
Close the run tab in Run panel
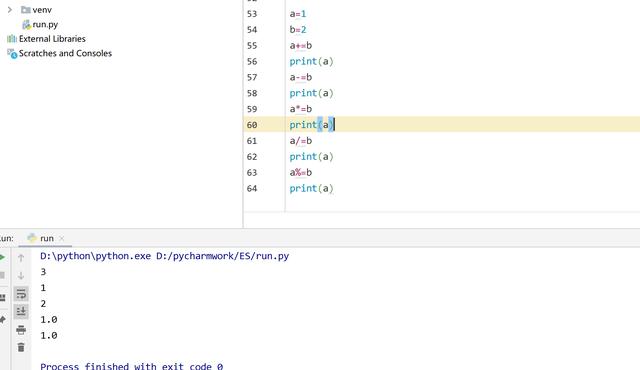[62, 238]
